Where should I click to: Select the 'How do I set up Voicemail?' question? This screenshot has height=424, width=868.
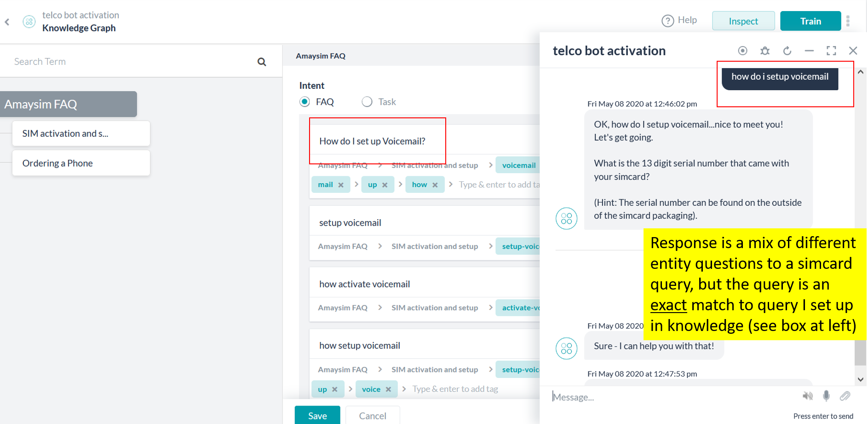[x=372, y=141]
